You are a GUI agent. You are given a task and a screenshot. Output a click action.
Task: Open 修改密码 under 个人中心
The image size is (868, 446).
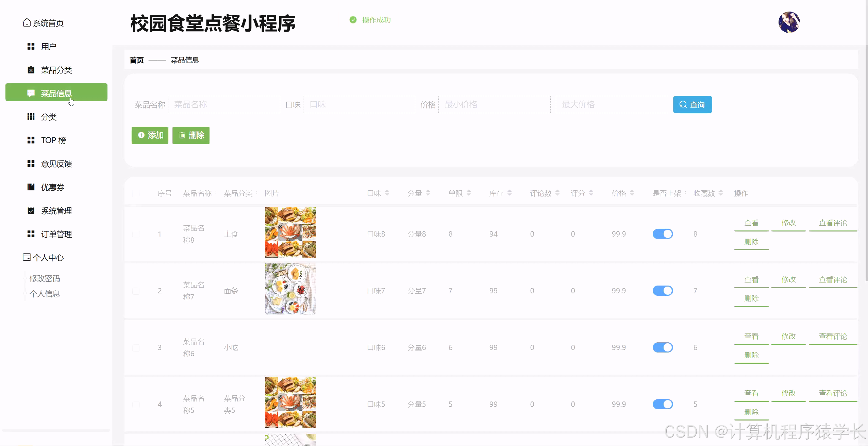coord(45,278)
